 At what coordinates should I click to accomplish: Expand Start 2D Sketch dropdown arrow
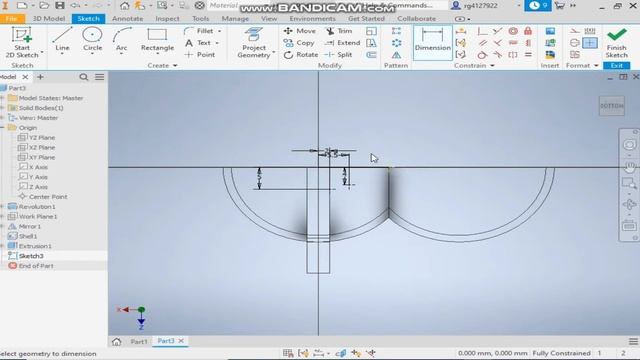pos(42,52)
